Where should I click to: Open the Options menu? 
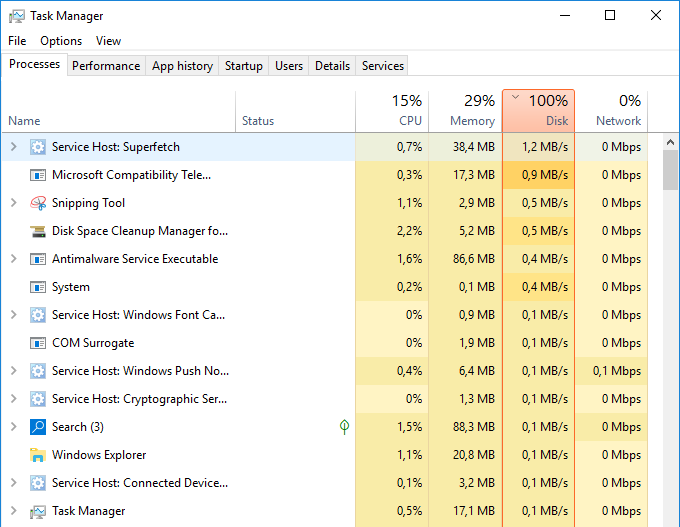[x=61, y=41]
